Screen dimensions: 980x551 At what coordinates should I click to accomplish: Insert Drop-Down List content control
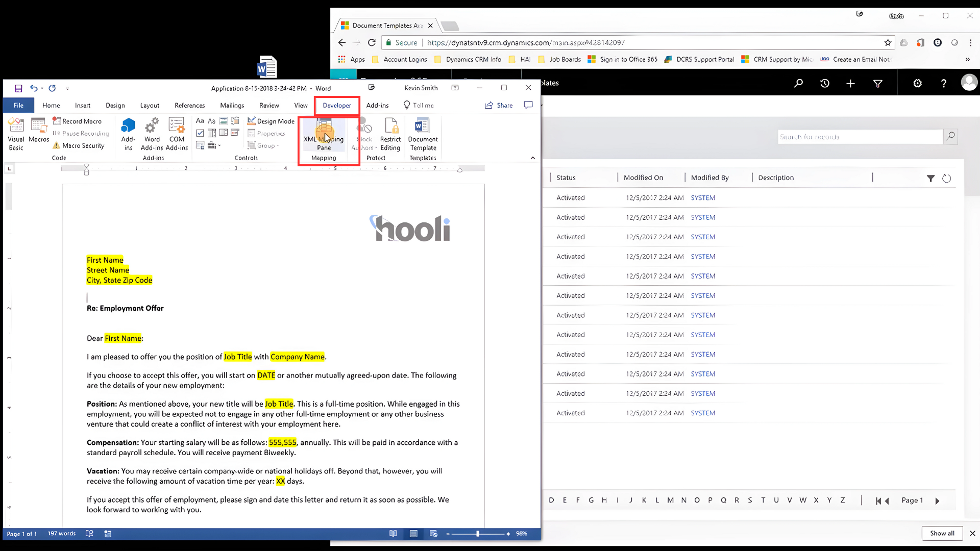(x=223, y=133)
